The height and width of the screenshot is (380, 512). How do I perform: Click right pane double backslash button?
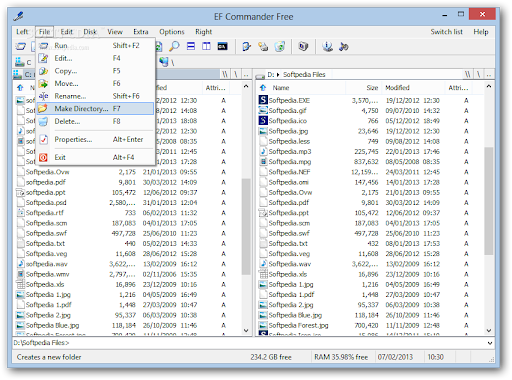tap(468, 75)
